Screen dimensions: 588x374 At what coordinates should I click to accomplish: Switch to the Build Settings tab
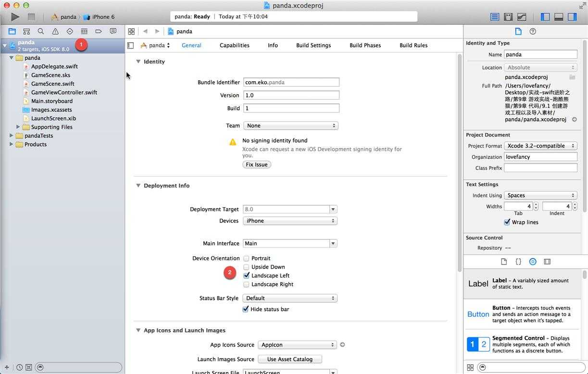click(x=313, y=45)
